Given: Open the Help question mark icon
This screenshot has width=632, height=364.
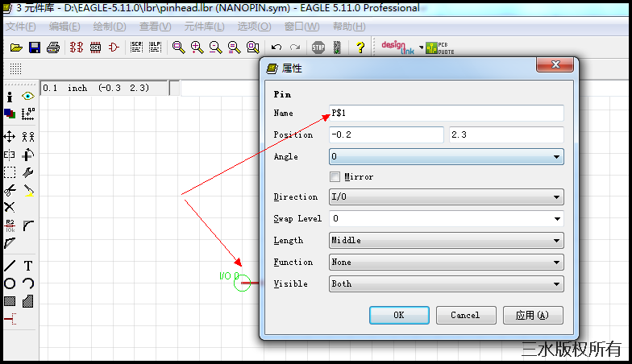Looking at the screenshot, I should pyautogui.click(x=360, y=48).
